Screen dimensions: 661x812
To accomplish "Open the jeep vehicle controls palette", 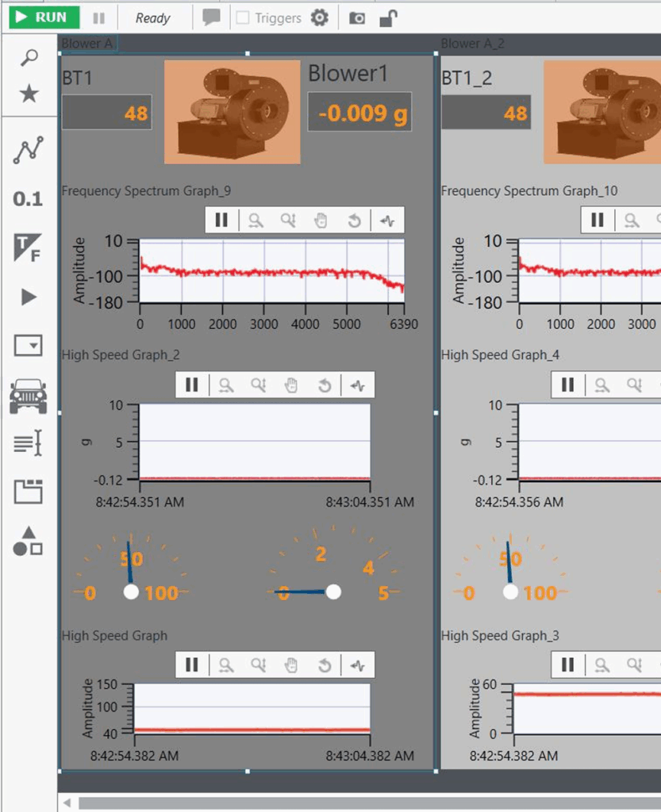I will [x=29, y=395].
